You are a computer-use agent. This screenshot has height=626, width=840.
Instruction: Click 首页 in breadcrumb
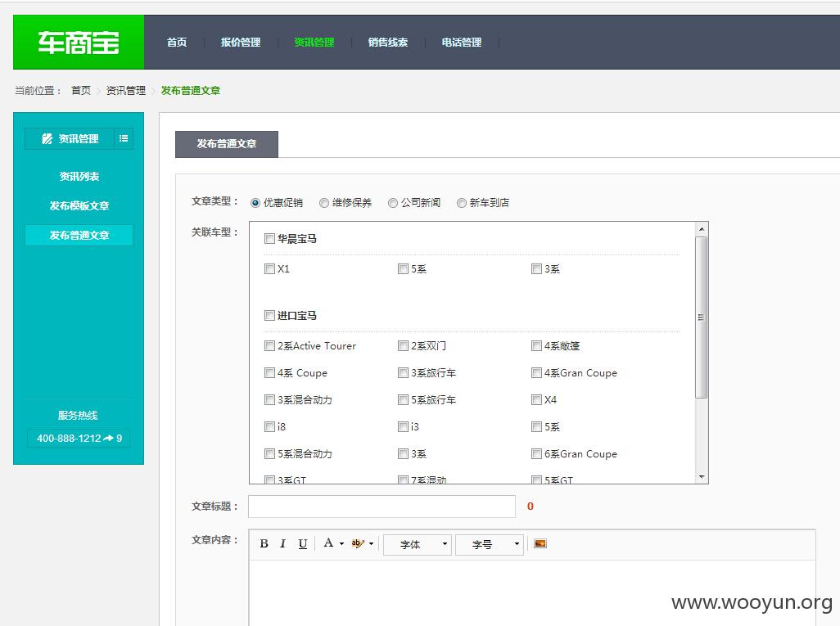click(x=81, y=91)
